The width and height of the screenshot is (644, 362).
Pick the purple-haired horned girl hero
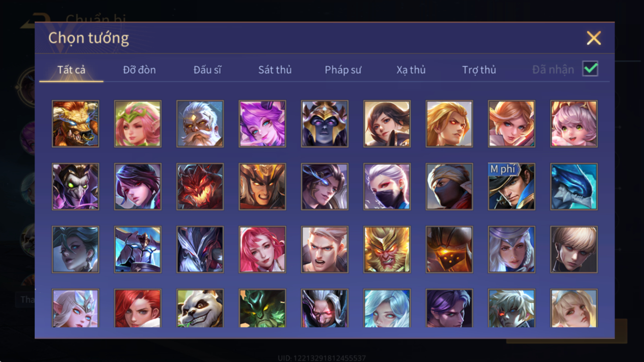[262, 124]
